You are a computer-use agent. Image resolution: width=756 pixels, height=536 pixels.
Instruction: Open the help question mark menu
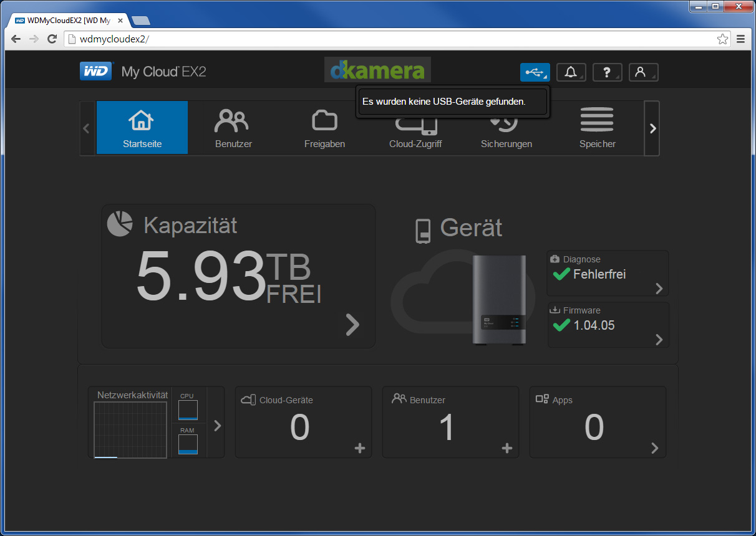point(607,72)
